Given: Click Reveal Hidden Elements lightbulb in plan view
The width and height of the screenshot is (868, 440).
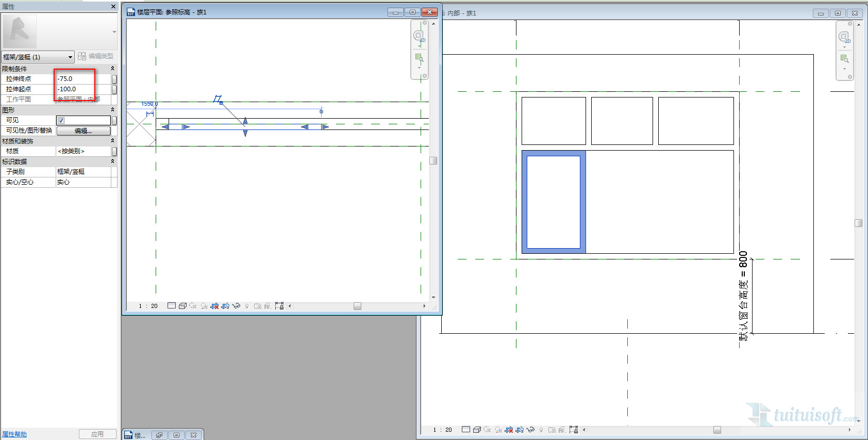Looking at the screenshot, I should pyautogui.click(x=247, y=306).
